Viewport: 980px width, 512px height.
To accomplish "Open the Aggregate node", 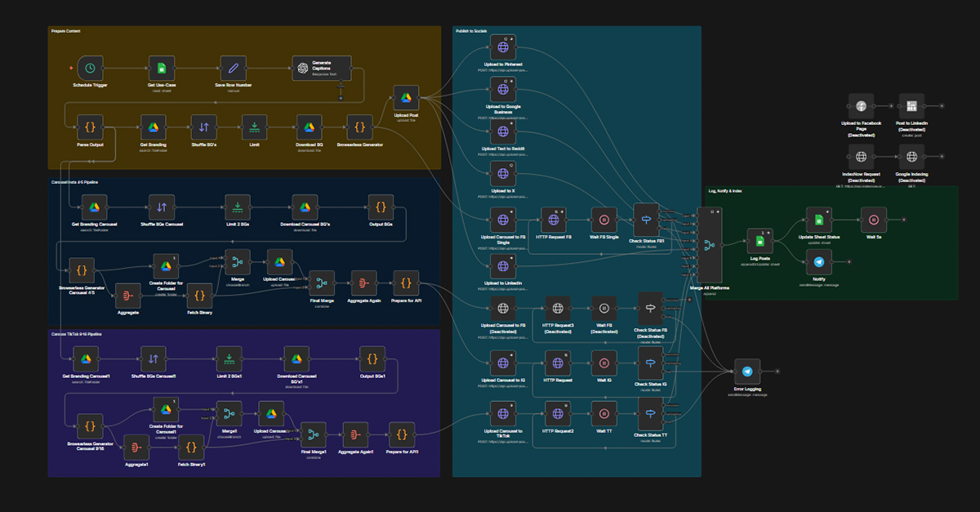I will pos(127,294).
